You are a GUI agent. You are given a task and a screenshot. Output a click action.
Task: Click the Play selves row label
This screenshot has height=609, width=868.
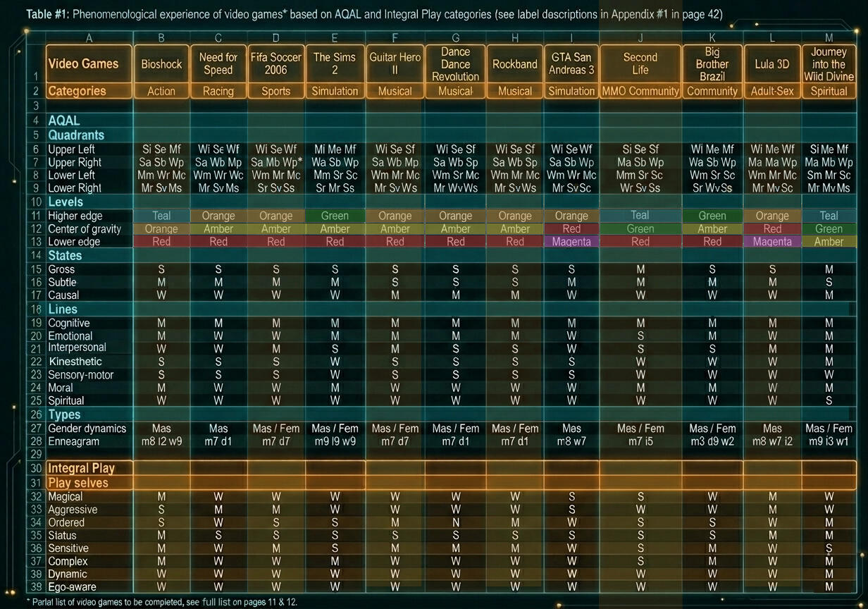pyautogui.click(x=78, y=483)
